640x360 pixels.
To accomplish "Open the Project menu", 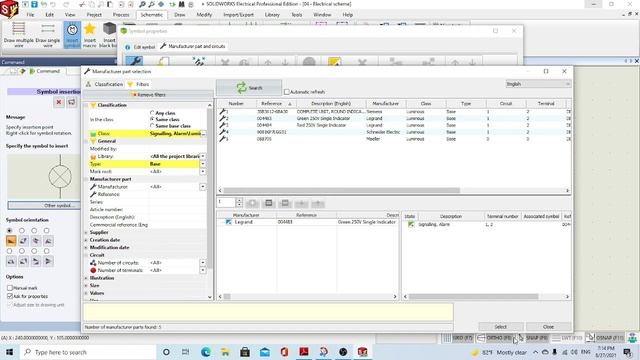I will [94, 15].
